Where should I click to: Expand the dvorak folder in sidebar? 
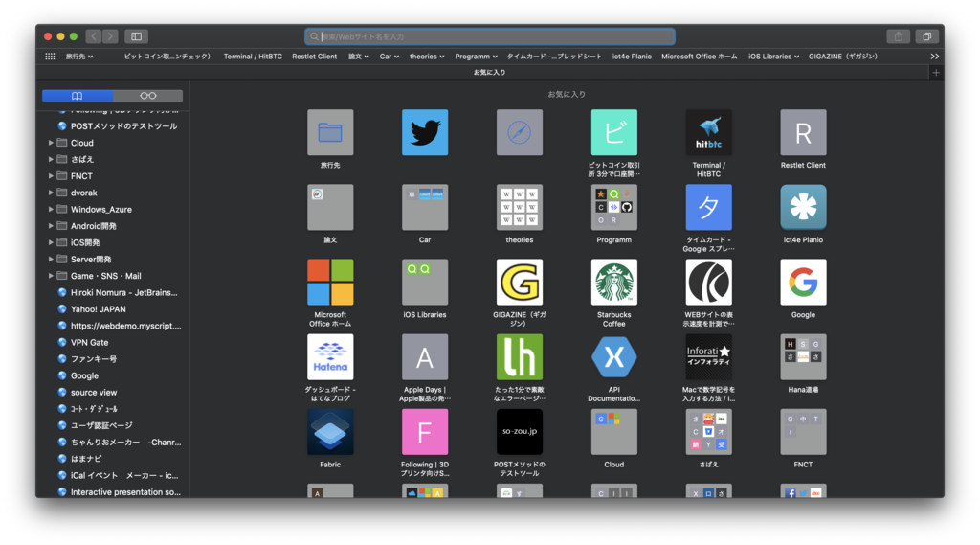(x=51, y=193)
